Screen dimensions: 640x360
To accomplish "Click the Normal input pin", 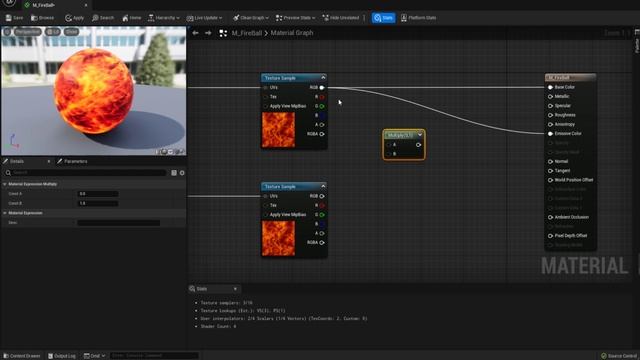I will click(550, 162).
